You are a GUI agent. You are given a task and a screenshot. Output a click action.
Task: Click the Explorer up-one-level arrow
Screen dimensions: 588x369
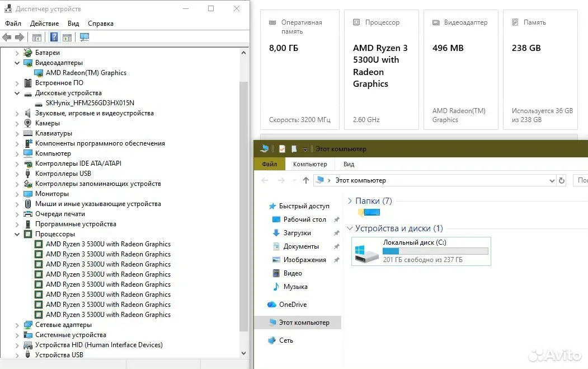point(306,180)
